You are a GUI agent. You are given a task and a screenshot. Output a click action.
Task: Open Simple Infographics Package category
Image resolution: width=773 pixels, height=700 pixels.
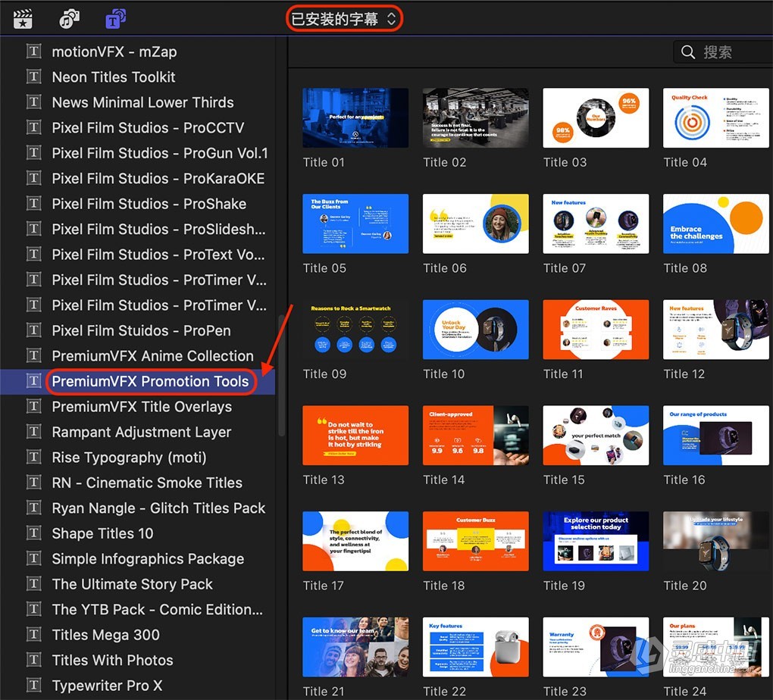click(148, 559)
